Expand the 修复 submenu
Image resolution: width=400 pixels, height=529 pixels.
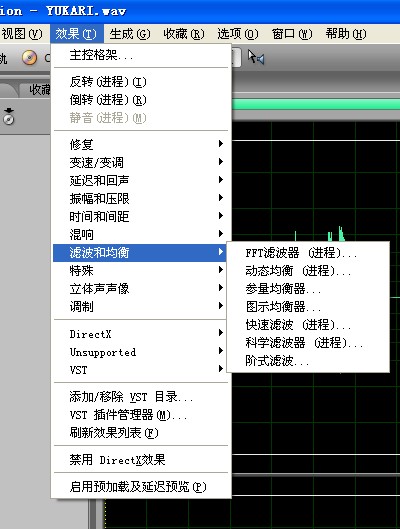[142, 144]
